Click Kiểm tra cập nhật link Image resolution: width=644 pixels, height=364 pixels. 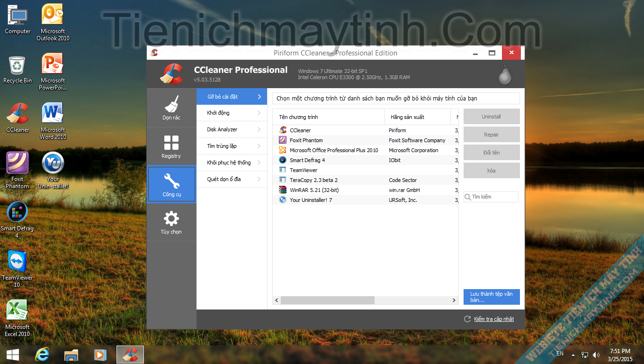pos(493,319)
